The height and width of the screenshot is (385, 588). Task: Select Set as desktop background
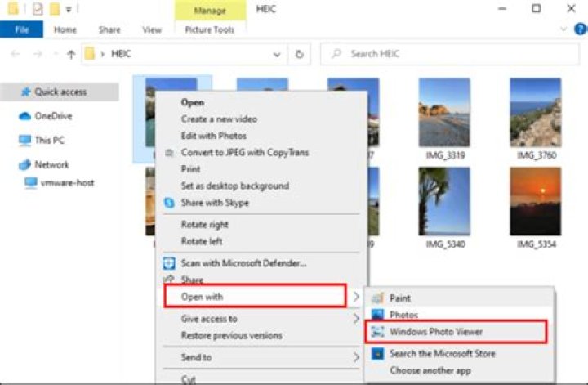pyautogui.click(x=234, y=186)
